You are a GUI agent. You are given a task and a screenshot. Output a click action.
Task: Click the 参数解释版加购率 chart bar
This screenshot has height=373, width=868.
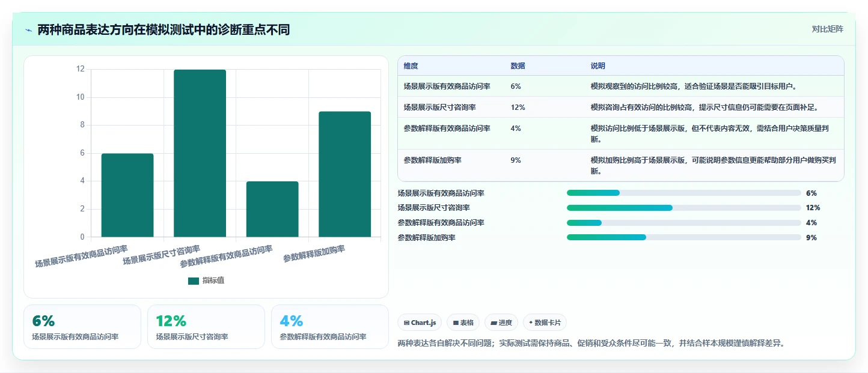tap(344, 174)
